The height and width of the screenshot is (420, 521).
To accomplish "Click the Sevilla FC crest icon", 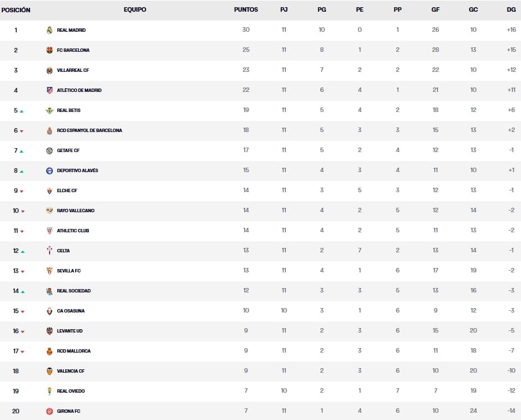I will pos(50,271).
